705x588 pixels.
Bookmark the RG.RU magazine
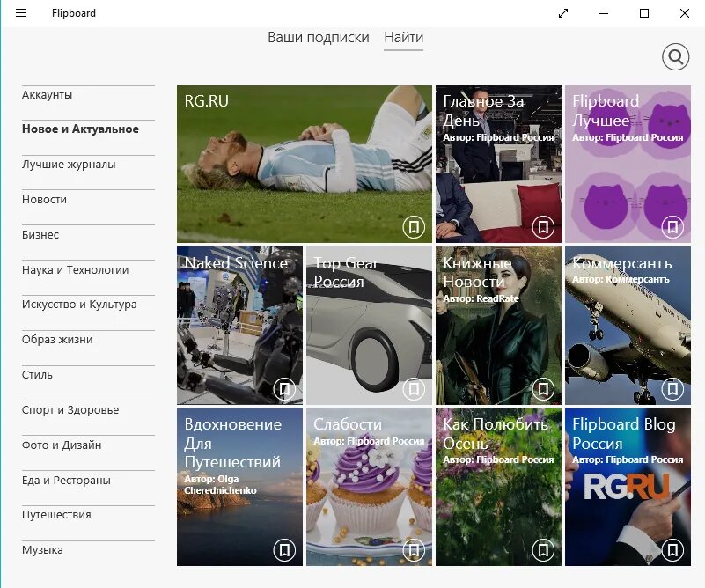click(x=415, y=226)
